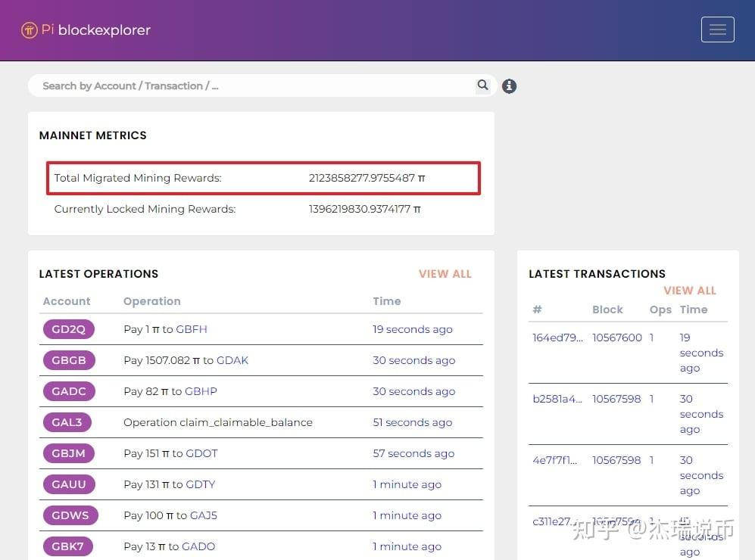Viewport: 755px width, 560px height.
Task: Open recipient account GBHP
Action: 201,391
